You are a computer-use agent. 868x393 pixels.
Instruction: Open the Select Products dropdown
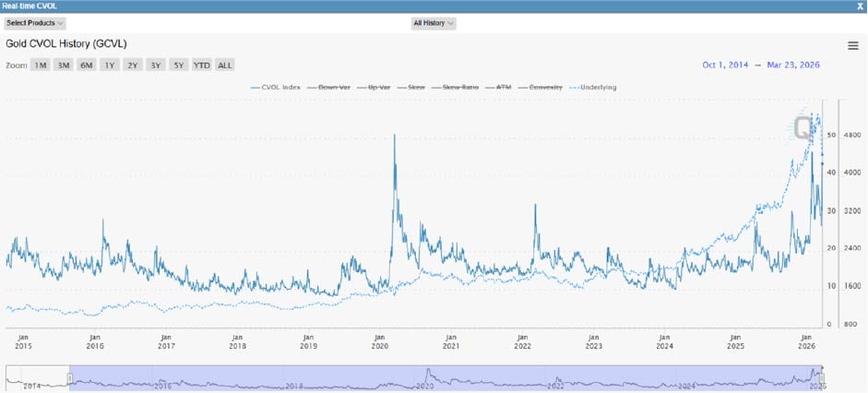click(35, 23)
